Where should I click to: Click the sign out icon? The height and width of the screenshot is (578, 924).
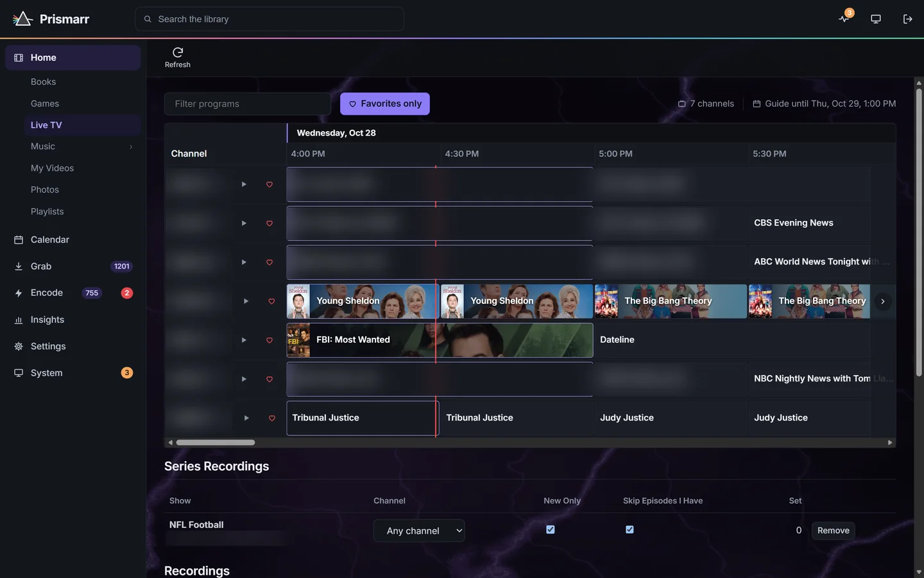907,19
